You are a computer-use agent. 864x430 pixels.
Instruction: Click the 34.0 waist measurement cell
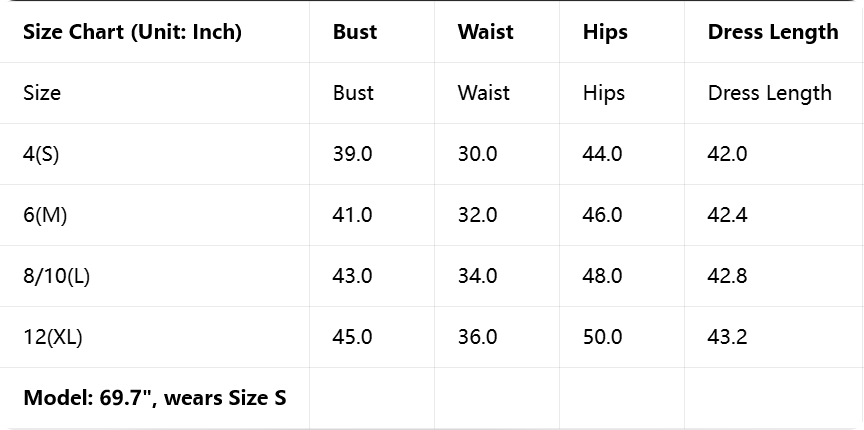click(477, 276)
